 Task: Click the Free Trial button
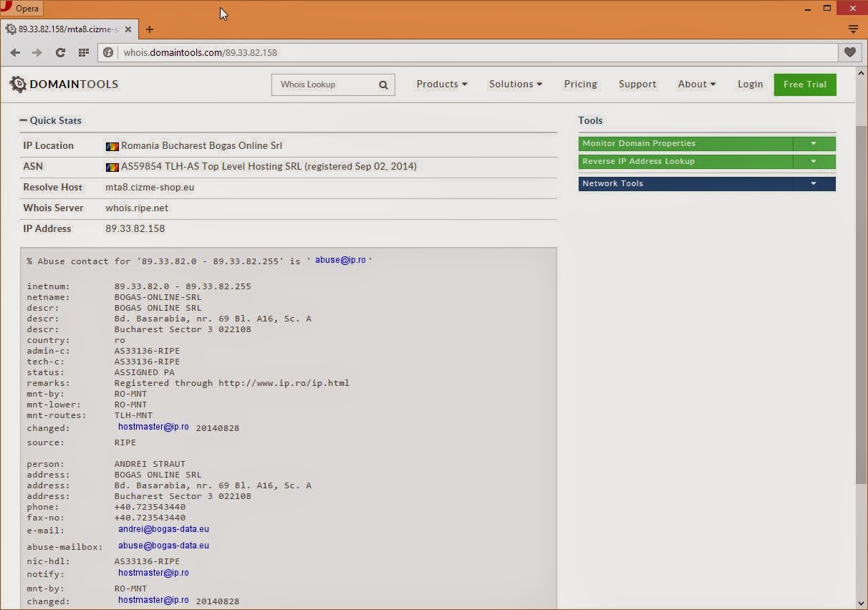coord(805,84)
